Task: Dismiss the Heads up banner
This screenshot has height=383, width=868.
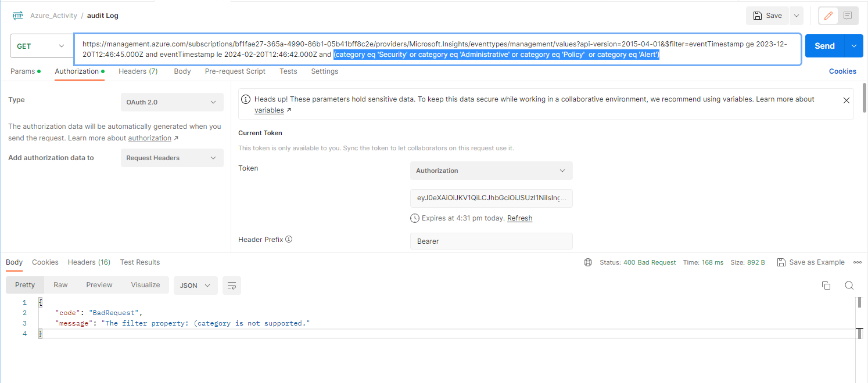Action: [846, 100]
